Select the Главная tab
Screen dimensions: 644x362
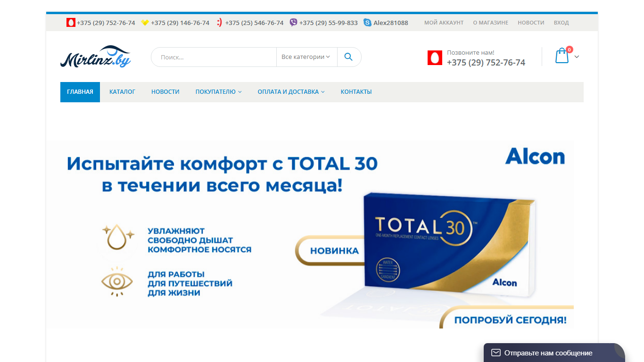click(x=80, y=92)
